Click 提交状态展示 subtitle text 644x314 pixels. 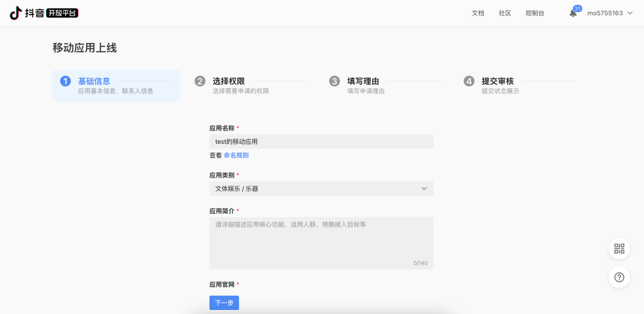500,91
